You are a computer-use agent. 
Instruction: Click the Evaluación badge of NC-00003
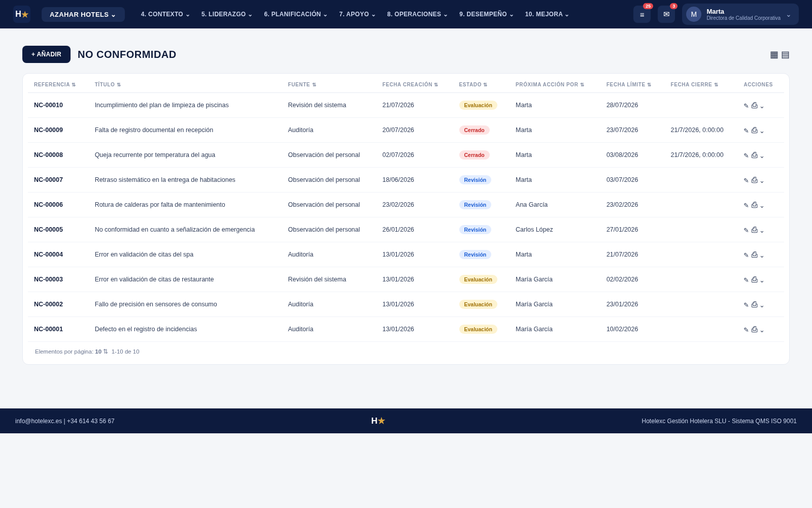click(x=478, y=279)
